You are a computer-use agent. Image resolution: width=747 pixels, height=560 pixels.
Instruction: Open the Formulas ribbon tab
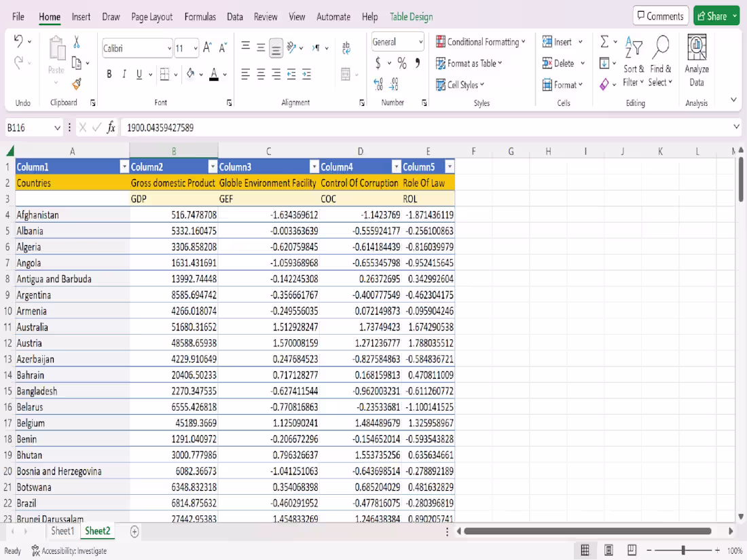click(x=200, y=17)
